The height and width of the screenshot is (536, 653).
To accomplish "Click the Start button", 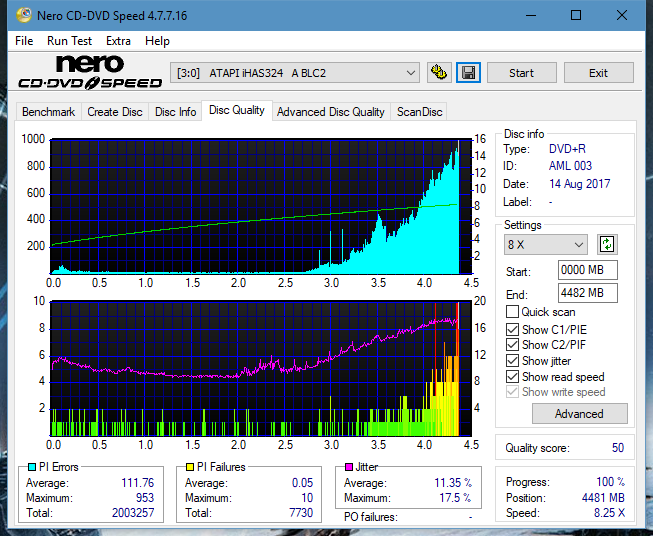I will [x=521, y=73].
